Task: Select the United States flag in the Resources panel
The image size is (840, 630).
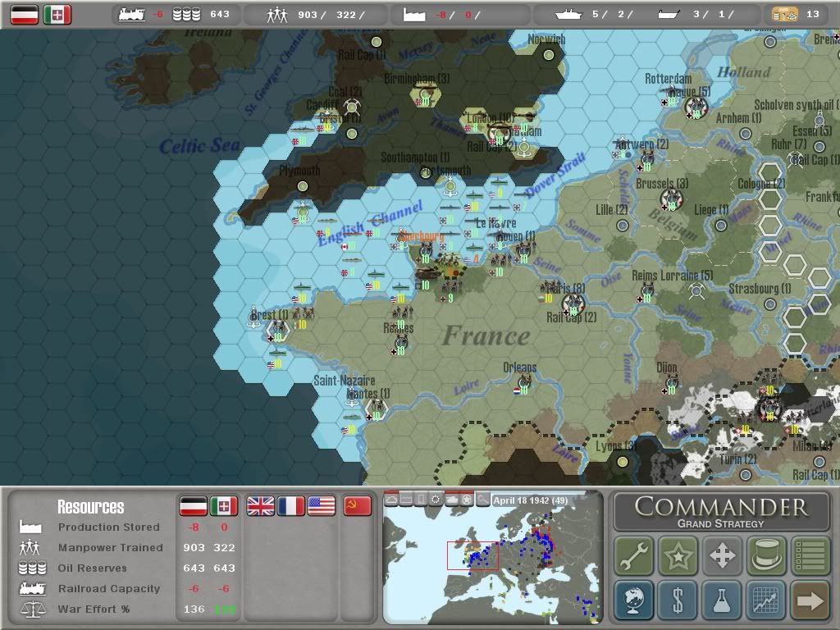Action: point(322,505)
